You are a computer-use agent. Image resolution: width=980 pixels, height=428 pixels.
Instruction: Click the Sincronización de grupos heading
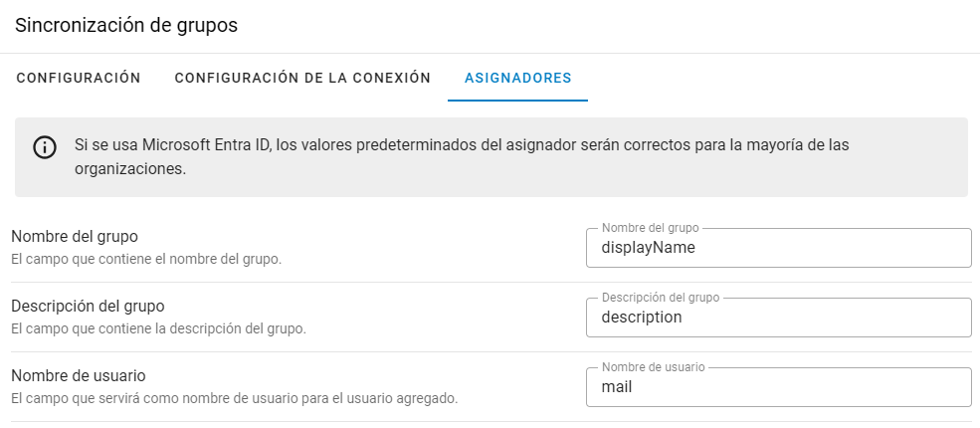click(x=126, y=26)
